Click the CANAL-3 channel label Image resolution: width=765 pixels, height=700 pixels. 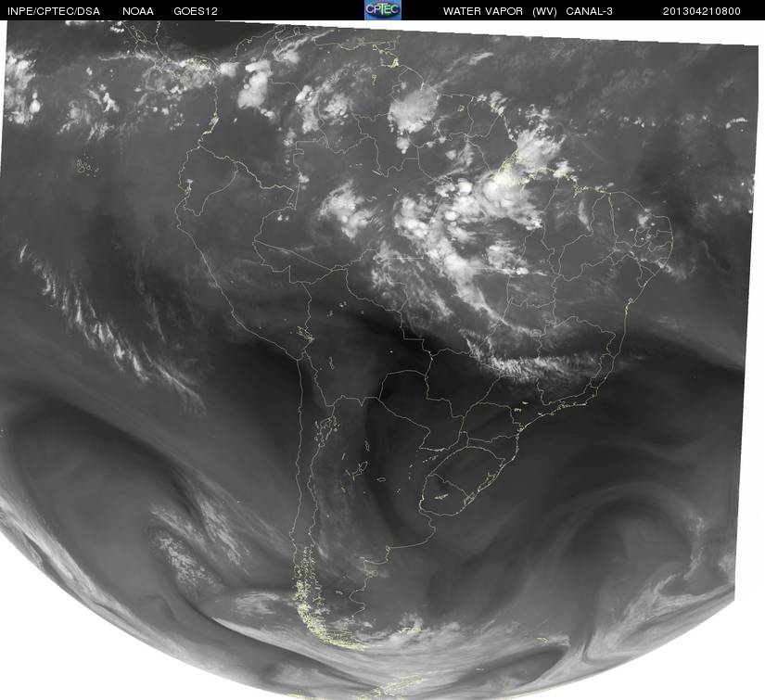[x=589, y=11]
